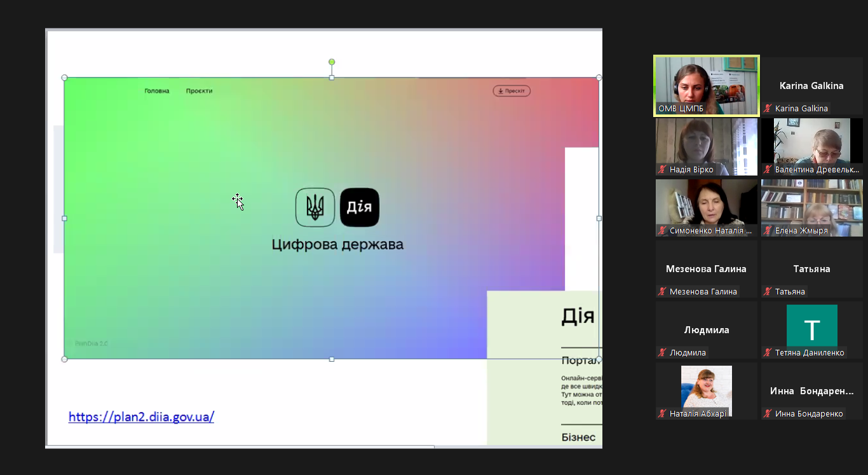
Task: Click the Проєкти menu item on slide
Action: pos(200,91)
